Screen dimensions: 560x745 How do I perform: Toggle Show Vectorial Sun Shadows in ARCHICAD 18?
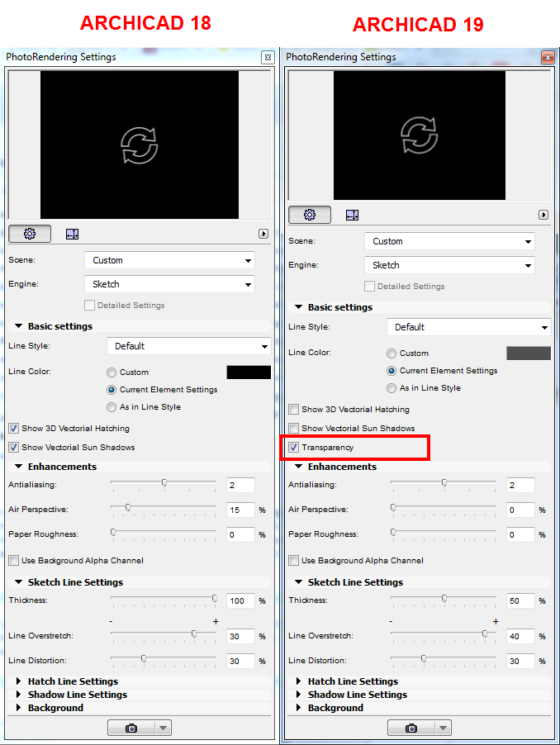(x=14, y=447)
